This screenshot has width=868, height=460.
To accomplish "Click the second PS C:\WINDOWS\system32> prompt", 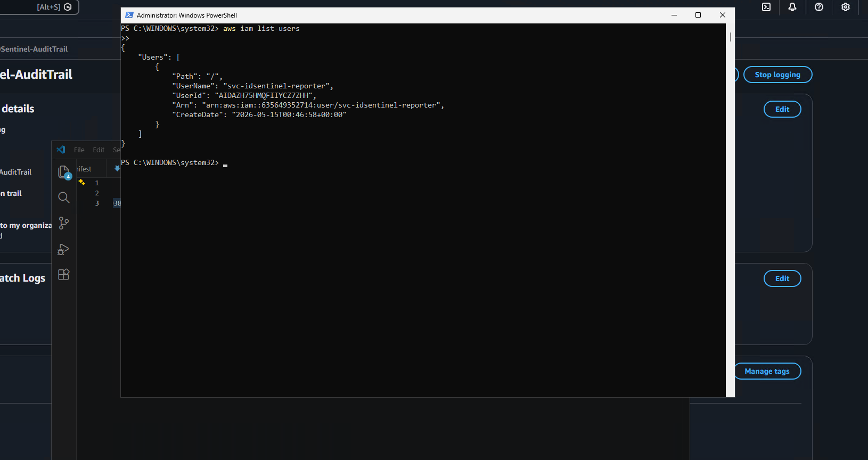I will click(x=170, y=162).
